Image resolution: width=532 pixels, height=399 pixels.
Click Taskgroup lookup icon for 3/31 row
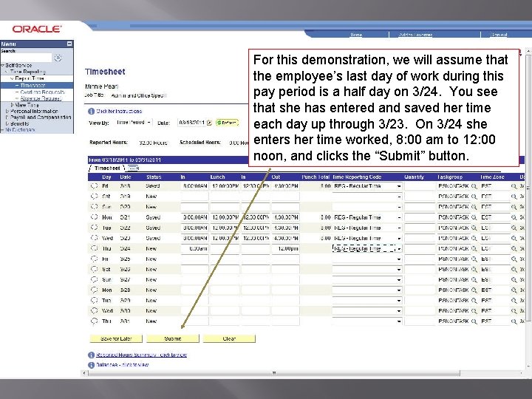point(474,321)
